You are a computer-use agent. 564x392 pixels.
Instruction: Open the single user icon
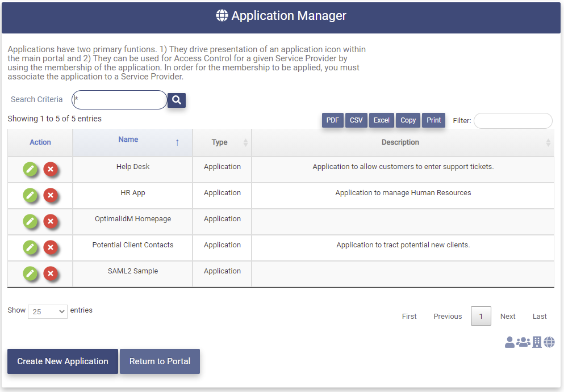point(509,342)
